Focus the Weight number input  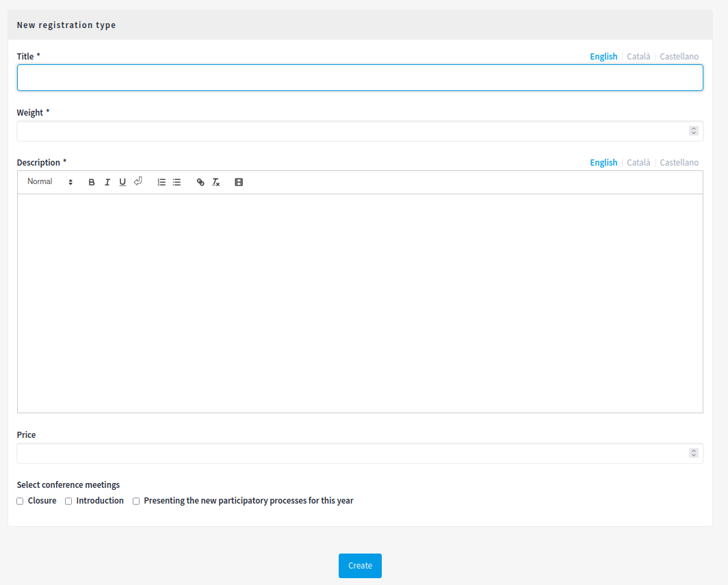click(360, 131)
